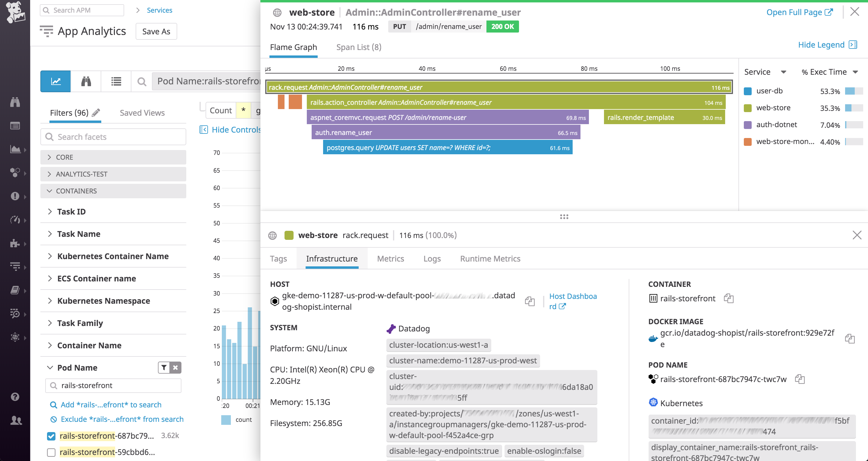Image resolution: width=868 pixels, height=461 pixels.
Task: Open the Logs notebook icon in sidebar
Action: [15, 290]
